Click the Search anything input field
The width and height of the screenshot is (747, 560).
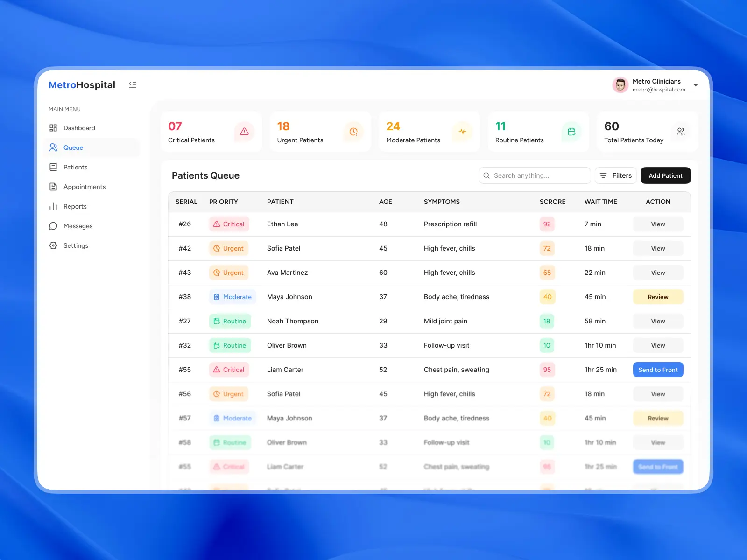[535, 175]
